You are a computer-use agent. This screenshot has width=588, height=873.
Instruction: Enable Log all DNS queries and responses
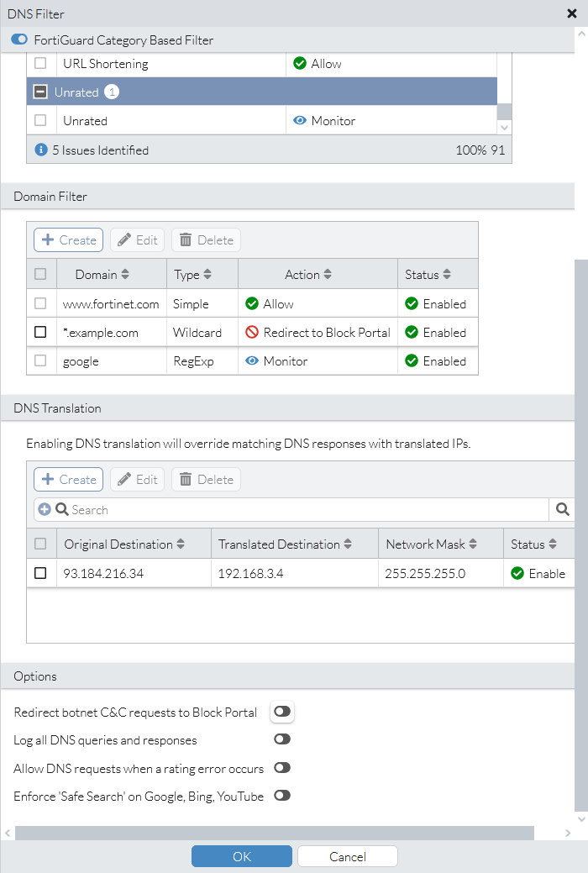point(282,739)
